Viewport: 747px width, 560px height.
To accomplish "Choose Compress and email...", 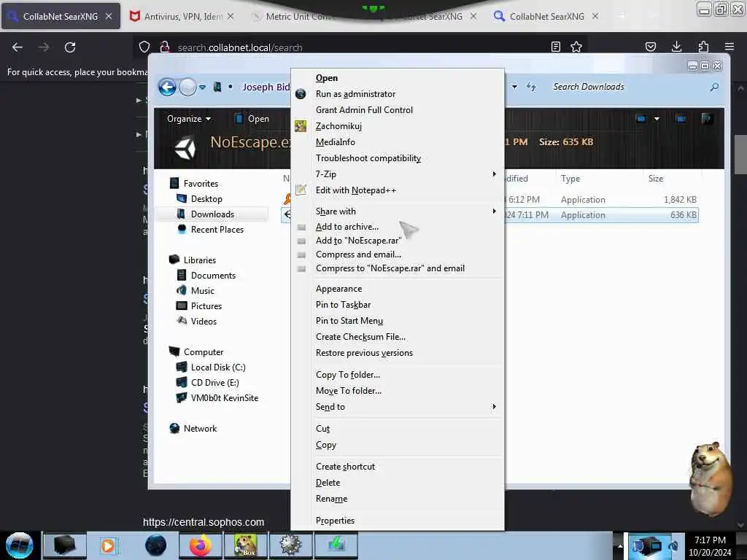I will (x=398, y=254).
